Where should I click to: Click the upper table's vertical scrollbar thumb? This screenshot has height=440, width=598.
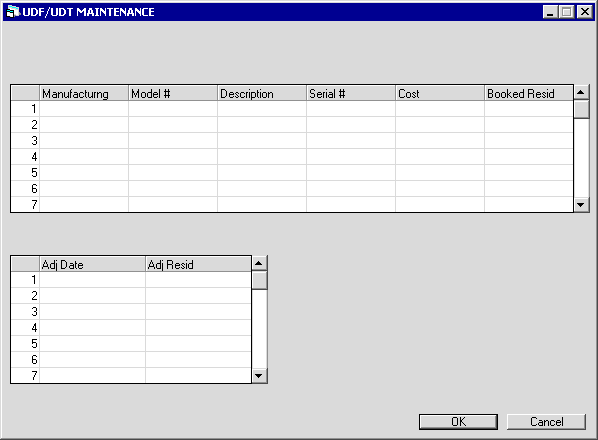pos(581,109)
